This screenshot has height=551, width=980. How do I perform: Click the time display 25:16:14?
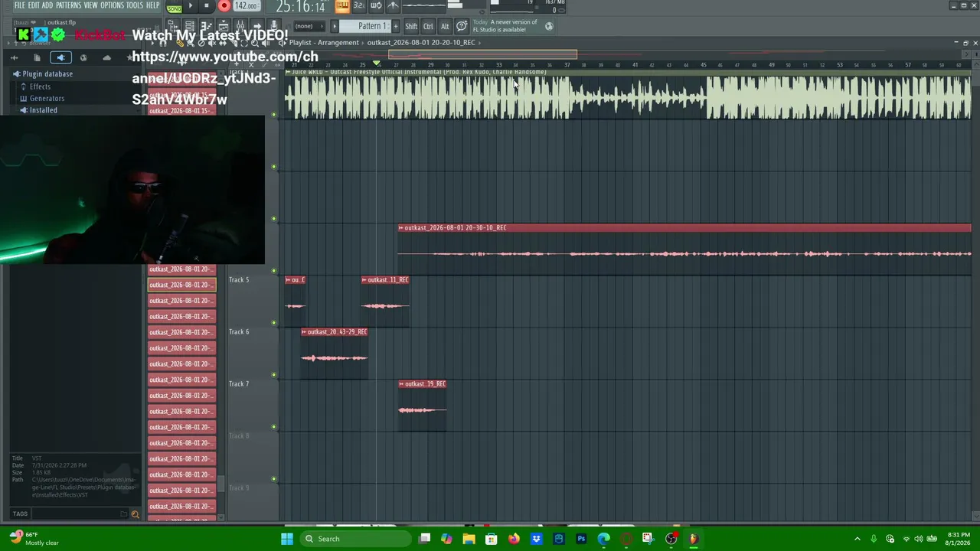click(x=301, y=7)
